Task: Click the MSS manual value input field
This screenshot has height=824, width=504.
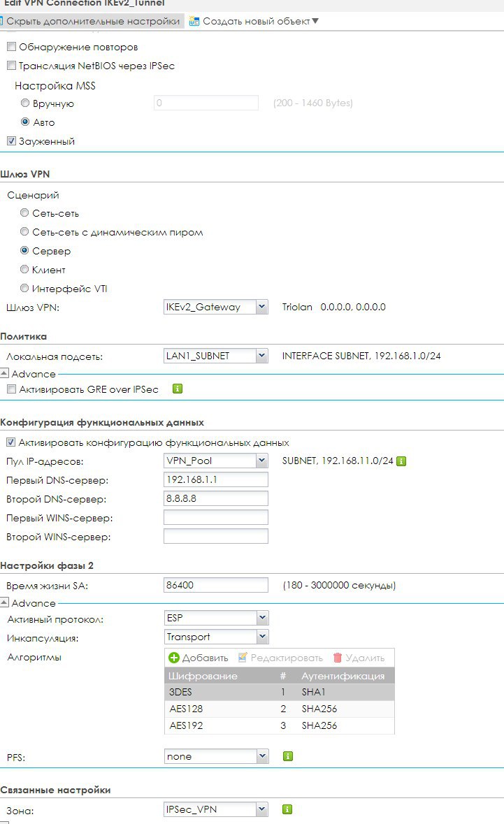Action: coord(206,103)
